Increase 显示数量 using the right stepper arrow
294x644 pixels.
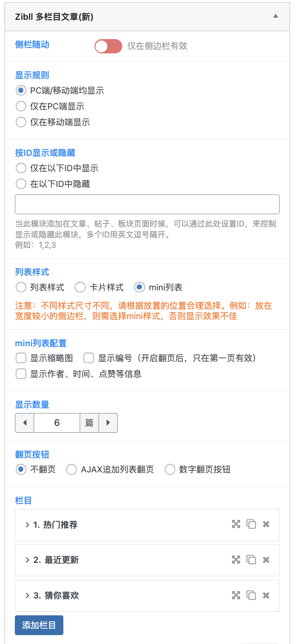tap(109, 422)
